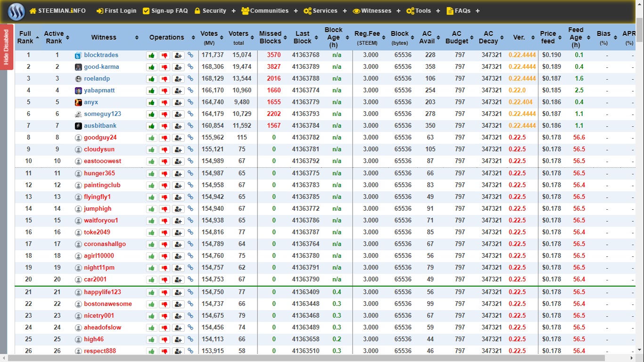Open good-karma witness link
Image resolution: width=644 pixels, height=362 pixels.
click(101, 67)
